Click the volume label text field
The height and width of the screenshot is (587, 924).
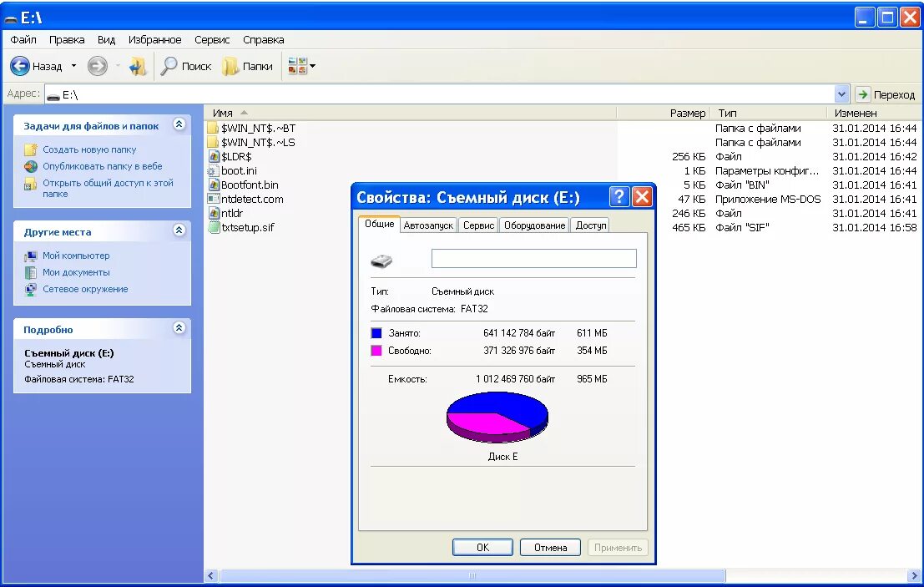click(534, 258)
